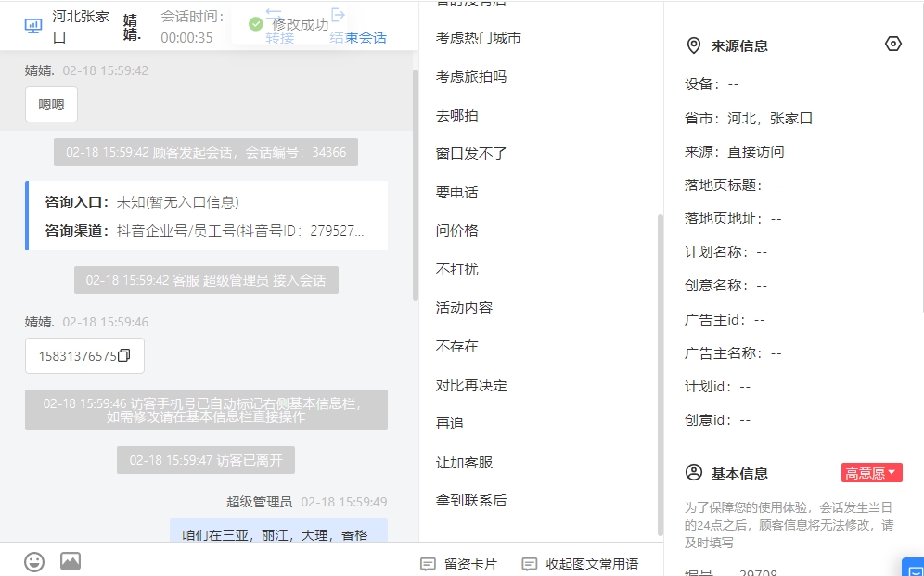Click the 修改成功 success toast
This screenshot has width=924, height=576.
click(x=289, y=24)
